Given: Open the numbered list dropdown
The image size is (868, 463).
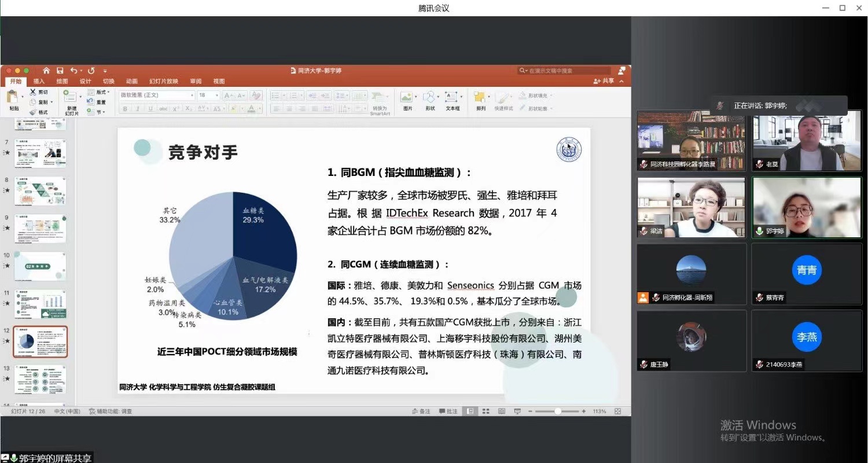Looking at the screenshot, I should (301, 95).
